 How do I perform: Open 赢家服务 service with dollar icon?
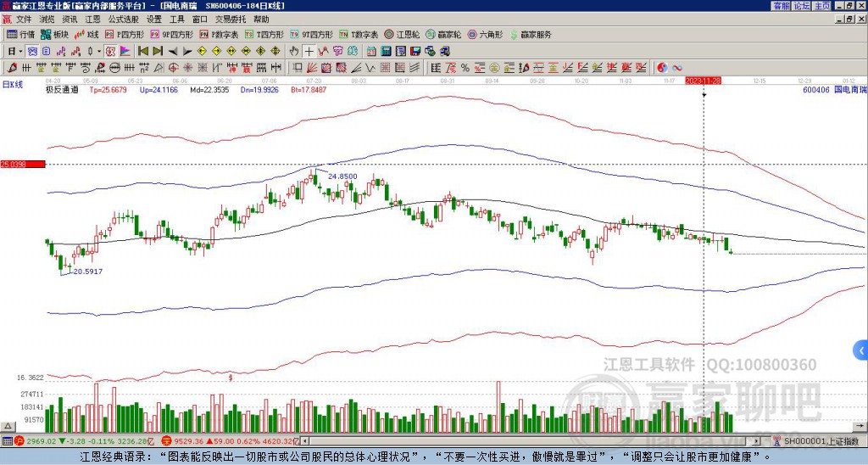point(531,34)
